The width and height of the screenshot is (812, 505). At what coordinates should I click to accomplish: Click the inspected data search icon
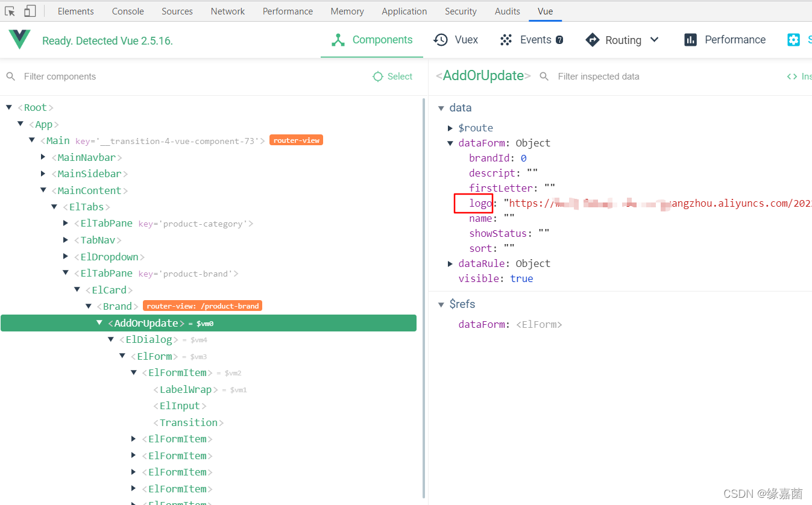coord(544,77)
